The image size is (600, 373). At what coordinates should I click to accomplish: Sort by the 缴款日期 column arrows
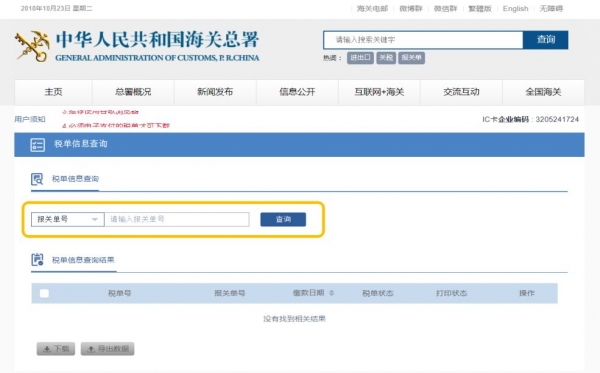pos(332,293)
